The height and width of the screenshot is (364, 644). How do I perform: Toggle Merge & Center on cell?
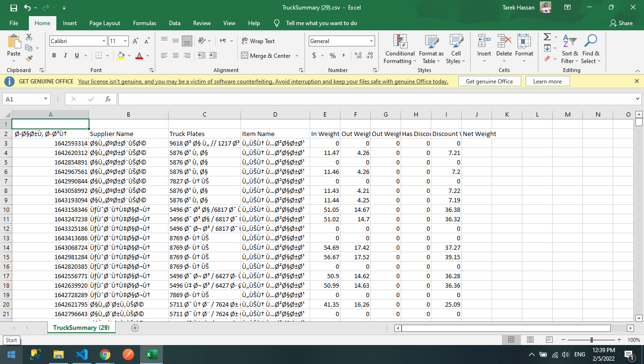(267, 55)
